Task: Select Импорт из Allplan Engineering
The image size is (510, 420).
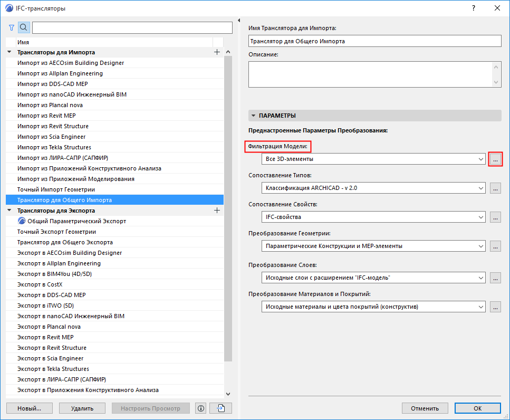Action: [x=114, y=73]
